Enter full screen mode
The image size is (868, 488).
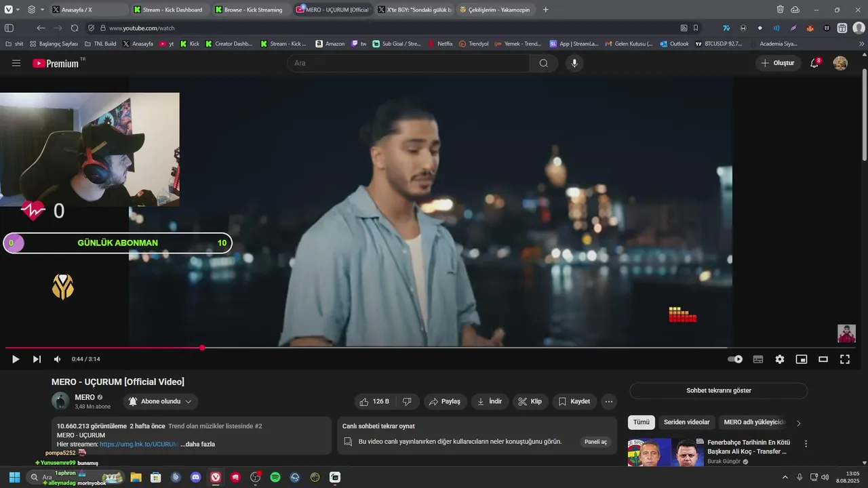(x=845, y=359)
